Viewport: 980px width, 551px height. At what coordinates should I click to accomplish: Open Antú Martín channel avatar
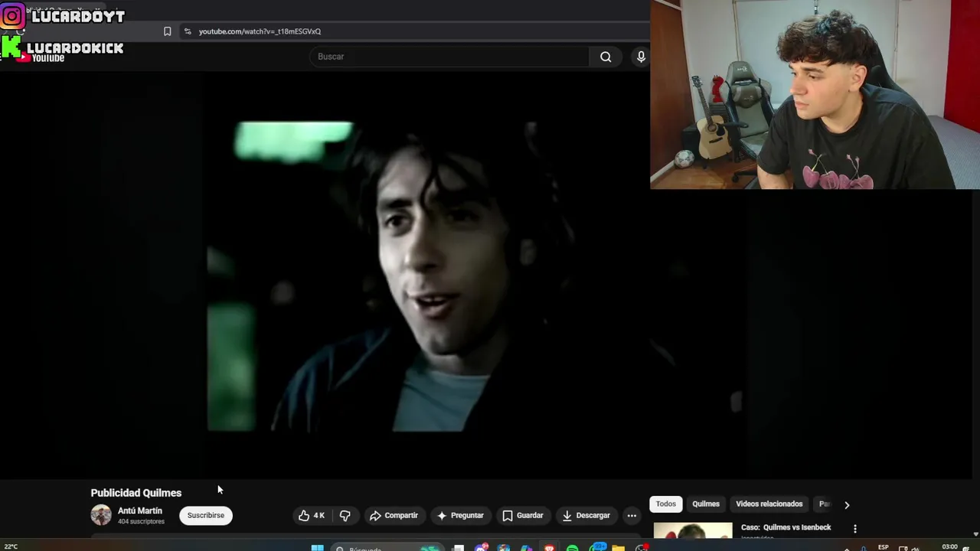point(101,515)
